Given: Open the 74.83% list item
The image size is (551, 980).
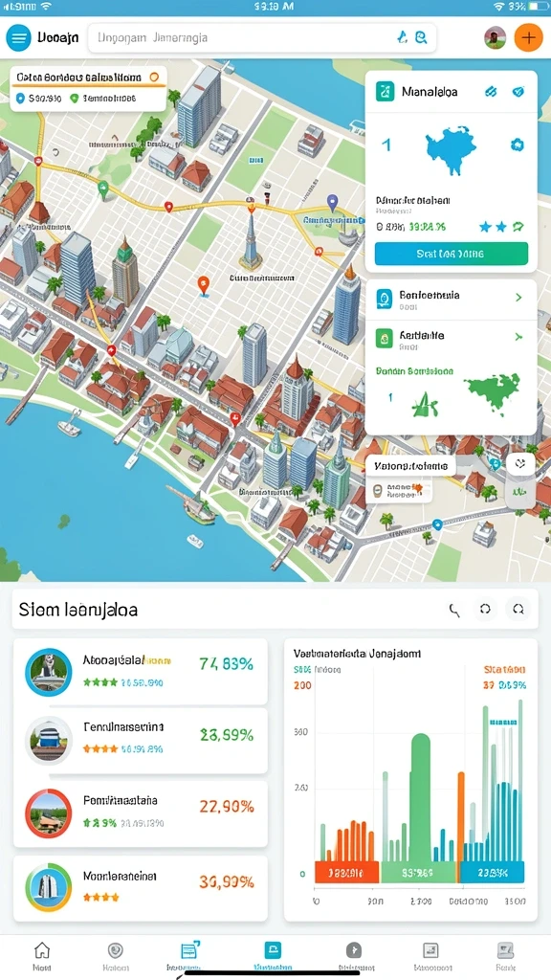Looking at the screenshot, I should coord(141,672).
